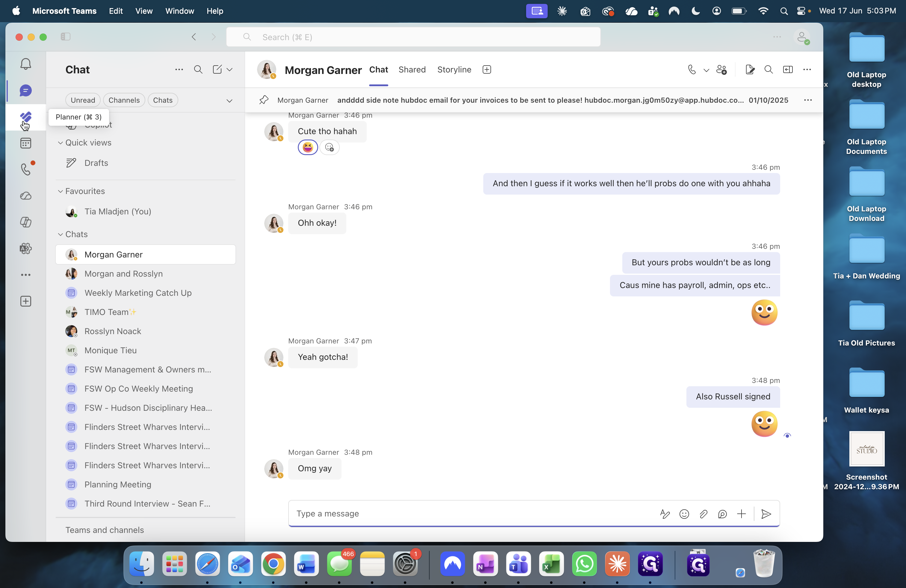Expand the filter chips chevron

(229, 100)
